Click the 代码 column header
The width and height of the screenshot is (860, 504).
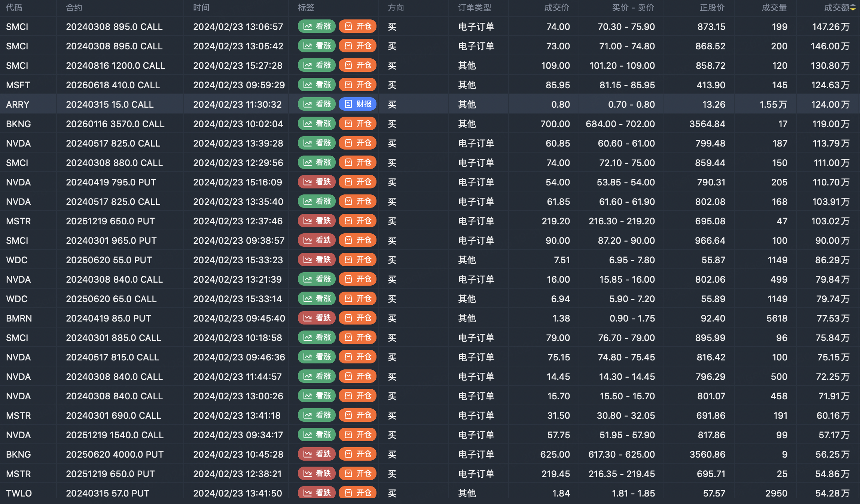[x=14, y=8]
